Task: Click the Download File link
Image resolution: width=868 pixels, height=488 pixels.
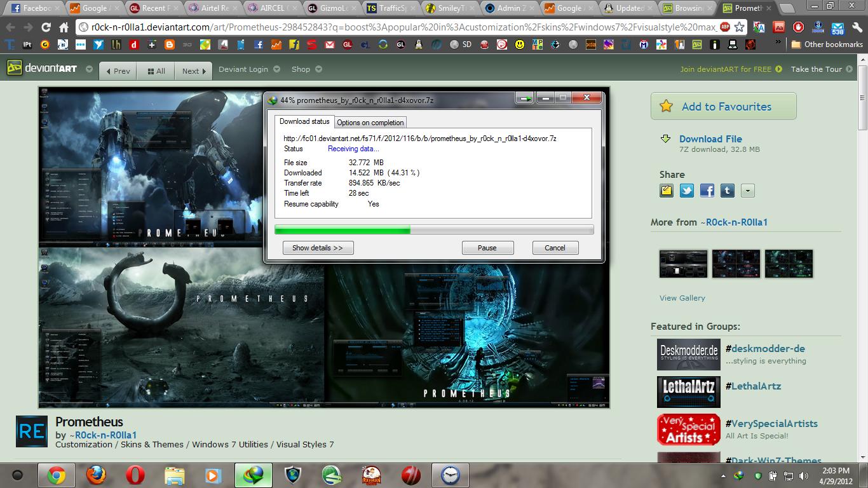Action: (x=710, y=139)
